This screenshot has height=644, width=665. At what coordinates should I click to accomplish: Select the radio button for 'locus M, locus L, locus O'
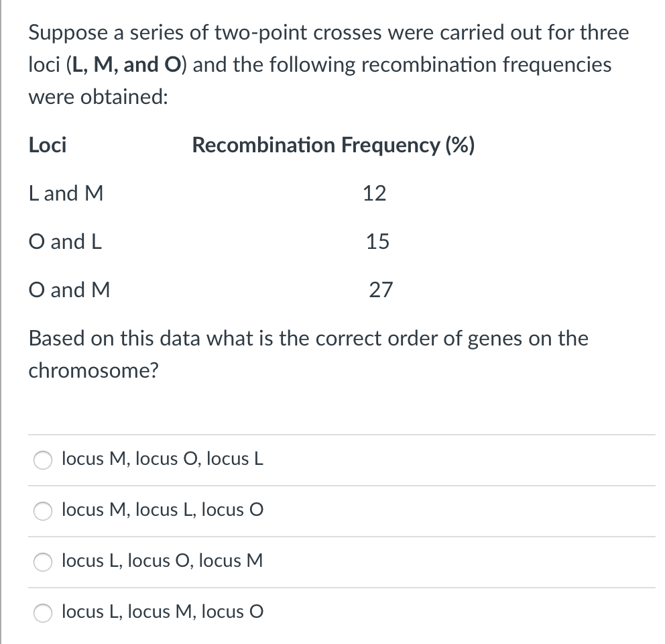42,511
